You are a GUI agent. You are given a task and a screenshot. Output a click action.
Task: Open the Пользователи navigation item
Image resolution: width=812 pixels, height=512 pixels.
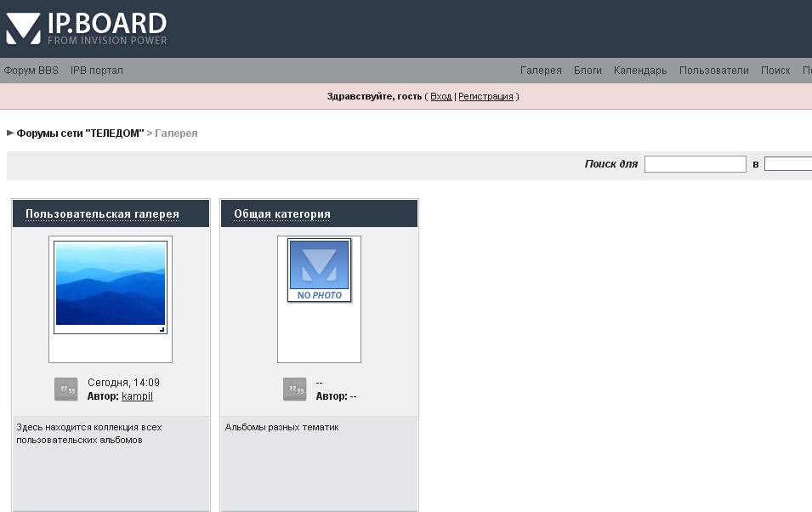[713, 71]
